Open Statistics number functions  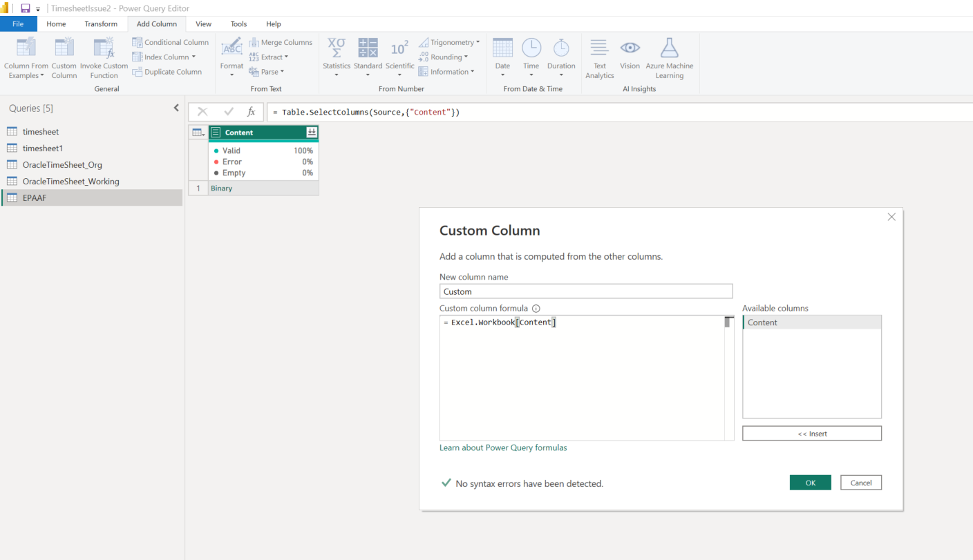pyautogui.click(x=337, y=59)
